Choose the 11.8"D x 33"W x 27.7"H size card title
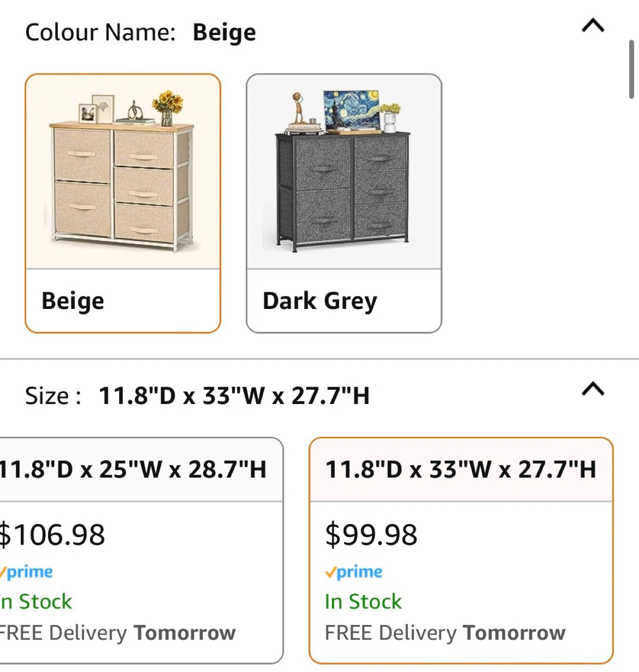 point(461,469)
